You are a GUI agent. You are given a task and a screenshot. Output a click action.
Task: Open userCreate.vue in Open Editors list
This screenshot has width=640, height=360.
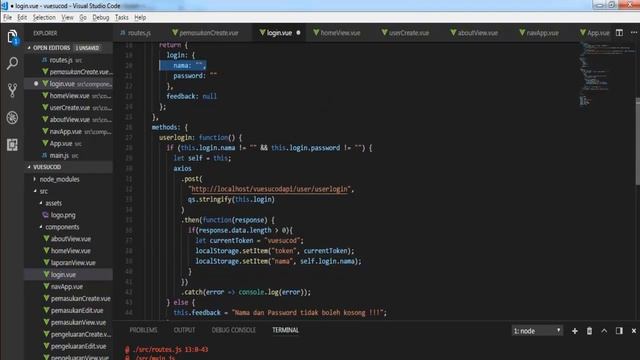(69, 108)
